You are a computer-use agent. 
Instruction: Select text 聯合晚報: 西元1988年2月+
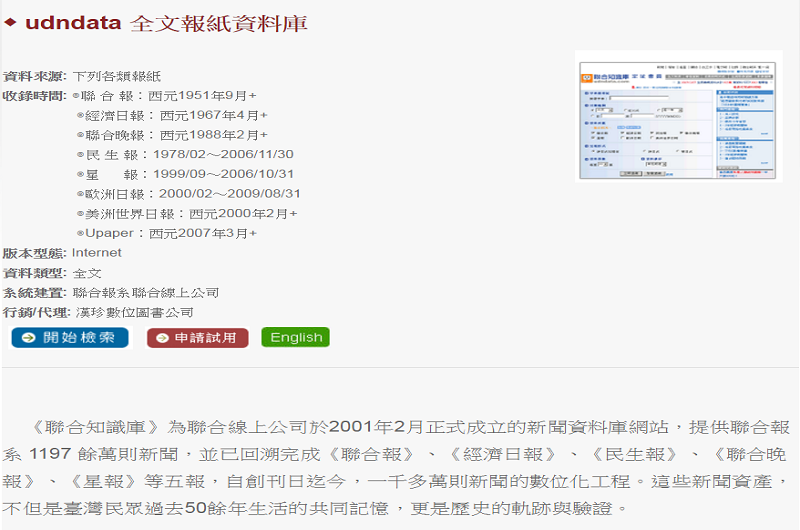tap(177, 135)
